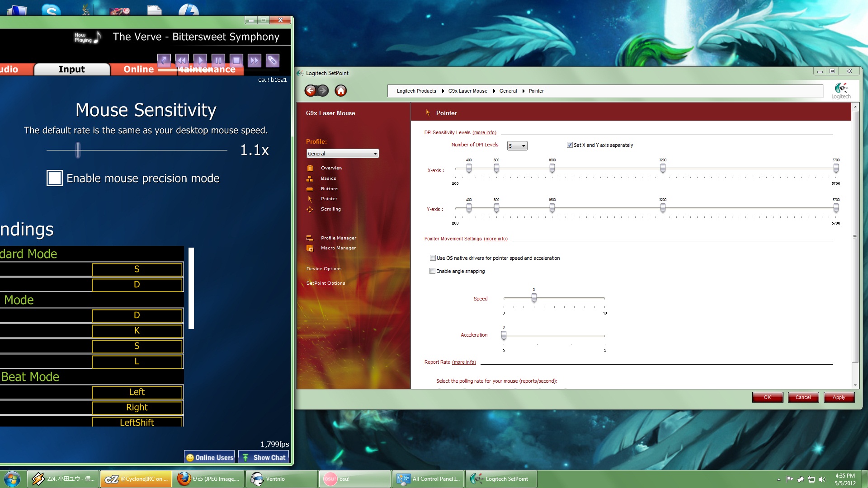Click the Macro Manager icon

coord(310,248)
